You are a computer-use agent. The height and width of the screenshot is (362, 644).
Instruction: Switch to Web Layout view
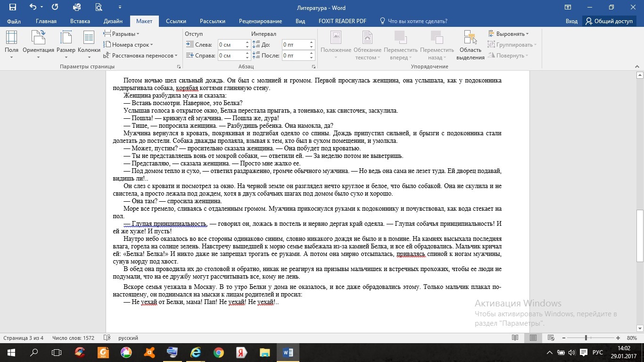(551, 338)
